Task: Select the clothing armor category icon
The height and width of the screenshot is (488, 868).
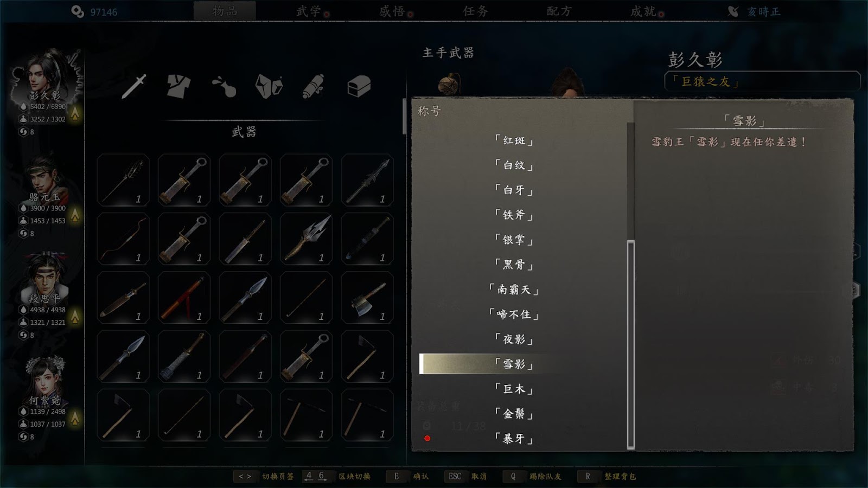Action: [x=178, y=86]
